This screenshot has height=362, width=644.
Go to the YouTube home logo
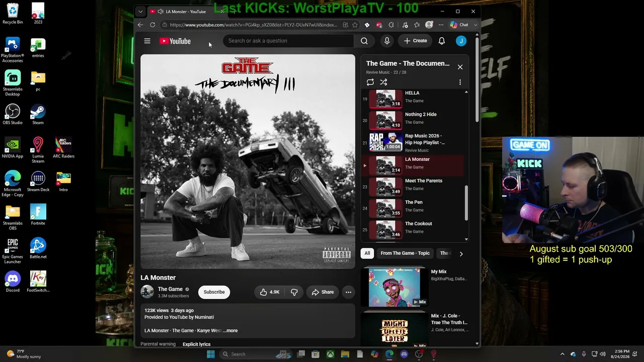(x=175, y=41)
